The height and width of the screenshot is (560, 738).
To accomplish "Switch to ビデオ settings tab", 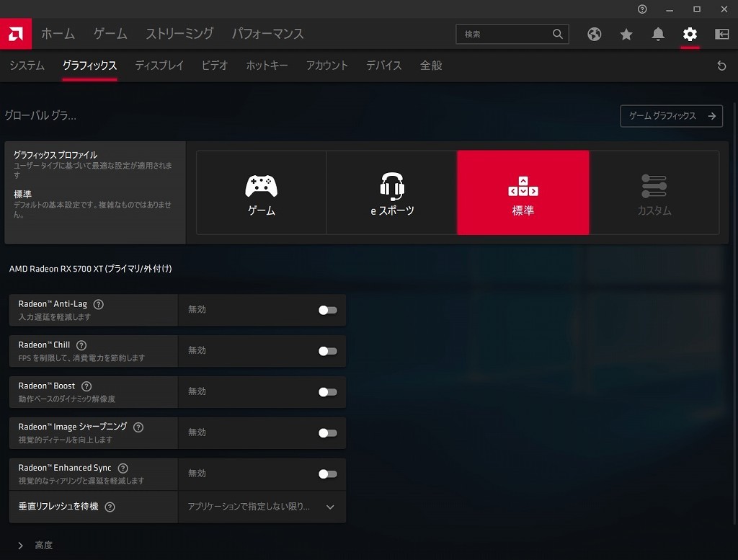I will [215, 66].
